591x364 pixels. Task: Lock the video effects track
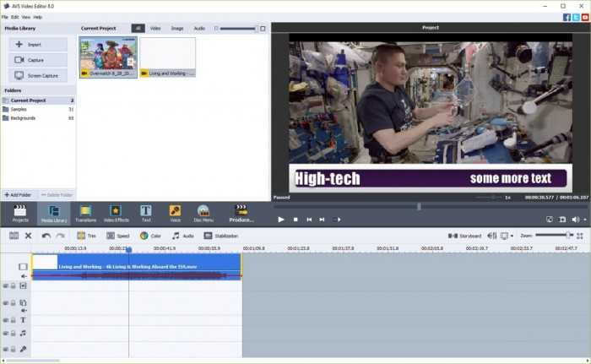[13, 286]
